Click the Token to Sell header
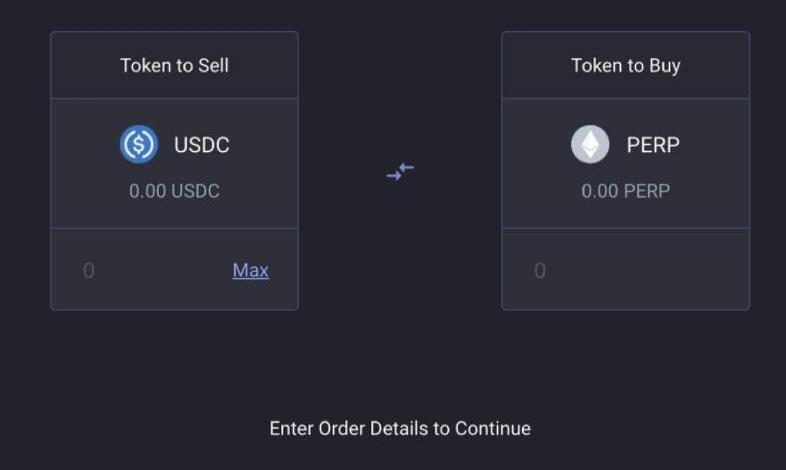This screenshot has height=470, width=786. pyautogui.click(x=174, y=66)
